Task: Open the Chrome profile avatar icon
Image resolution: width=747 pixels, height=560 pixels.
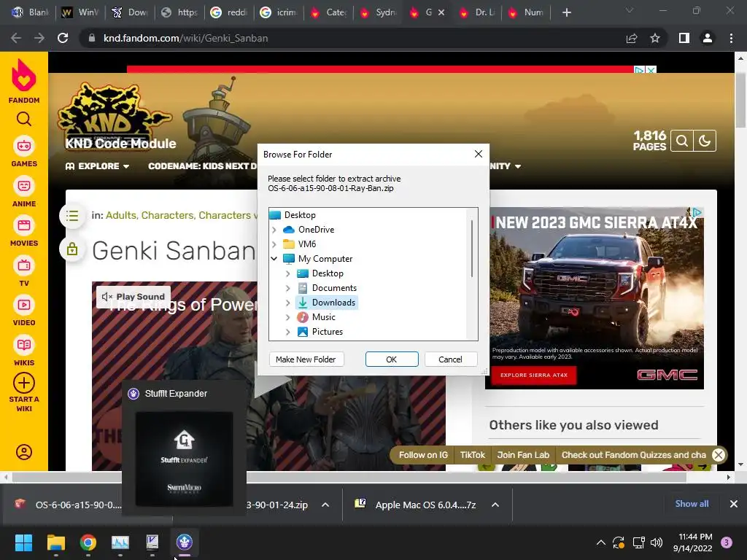Action: point(708,38)
